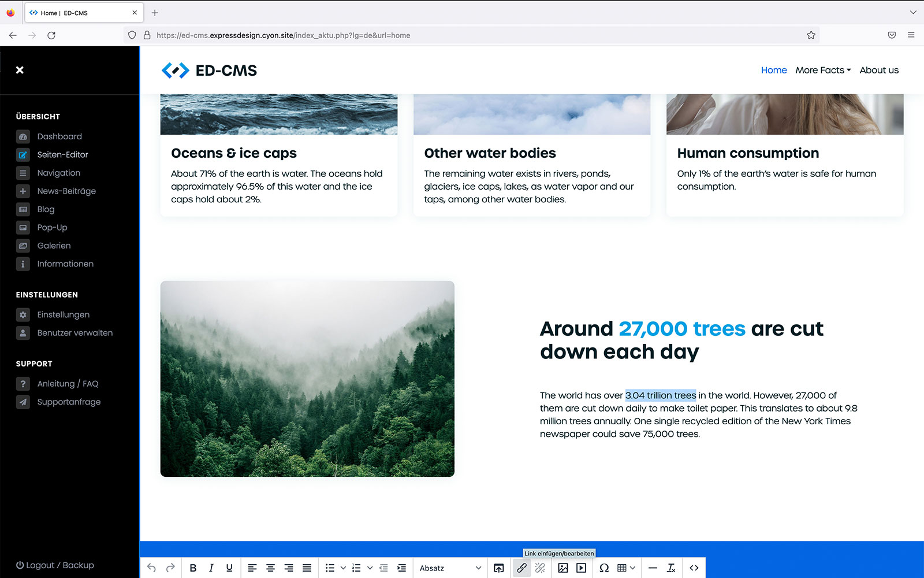Insert a horizontal line
Screen dimensions: 924x578
[653, 568]
